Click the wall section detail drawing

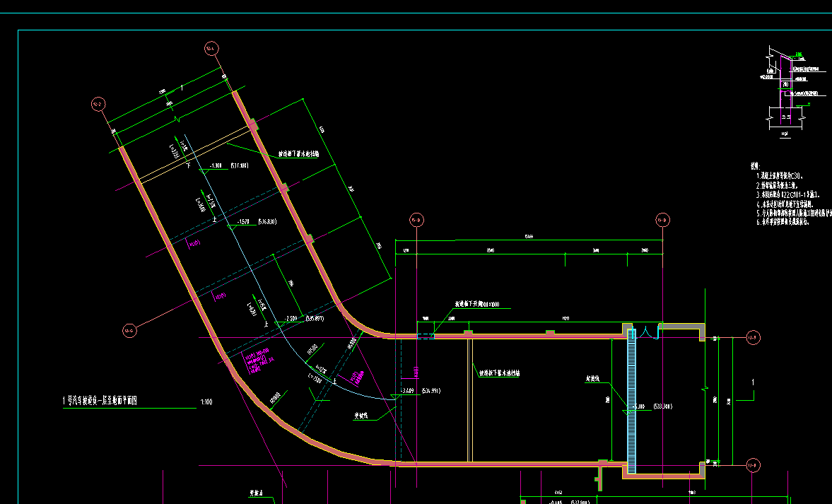click(792, 92)
